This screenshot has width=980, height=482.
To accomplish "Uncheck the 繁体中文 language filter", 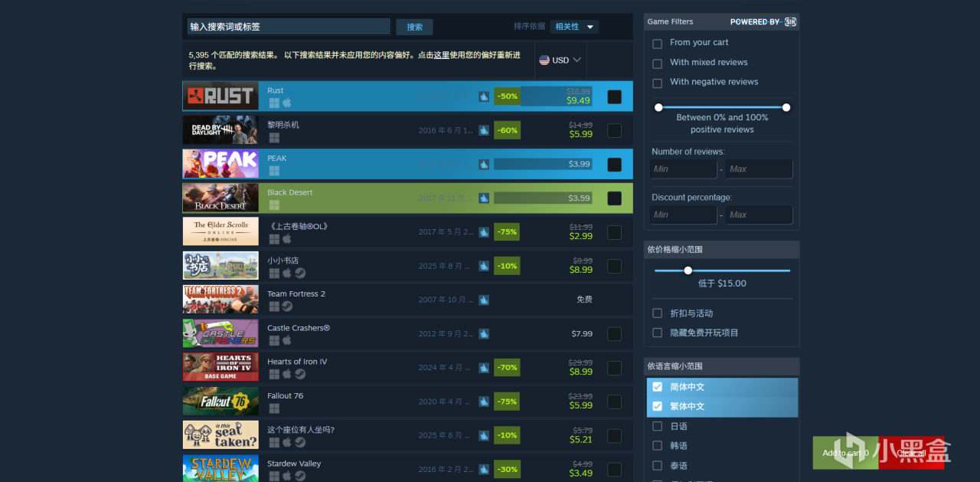I will pos(657,406).
